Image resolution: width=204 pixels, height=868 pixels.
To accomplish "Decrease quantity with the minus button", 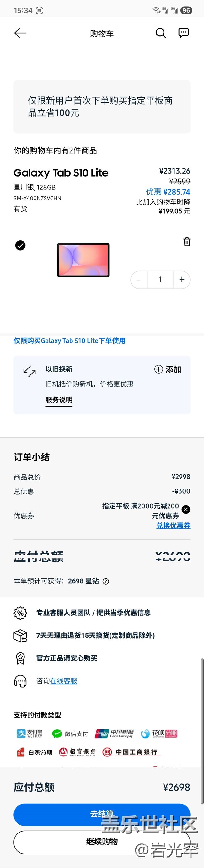I will click(x=139, y=280).
